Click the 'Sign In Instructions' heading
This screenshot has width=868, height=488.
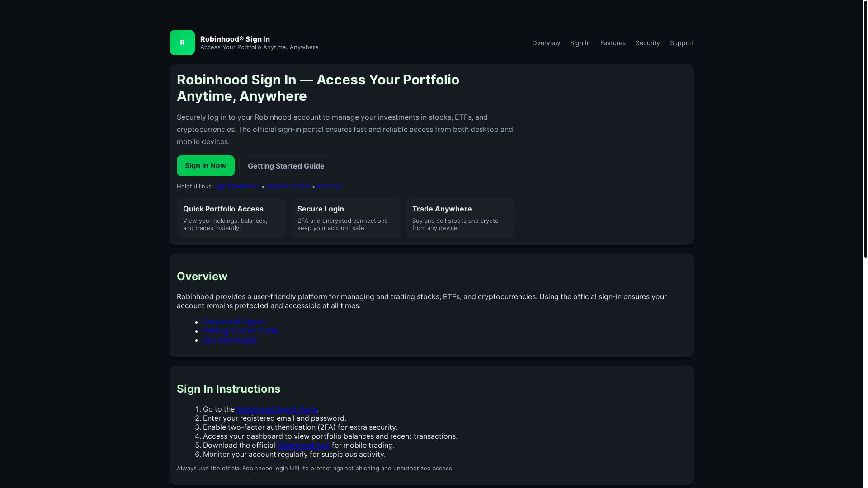tap(228, 389)
